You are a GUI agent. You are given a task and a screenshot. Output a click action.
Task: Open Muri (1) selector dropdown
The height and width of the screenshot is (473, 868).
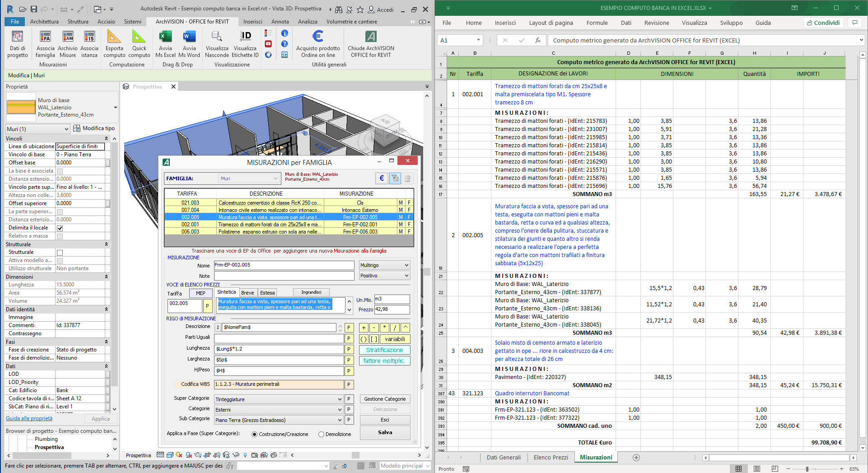coord(37,129)
